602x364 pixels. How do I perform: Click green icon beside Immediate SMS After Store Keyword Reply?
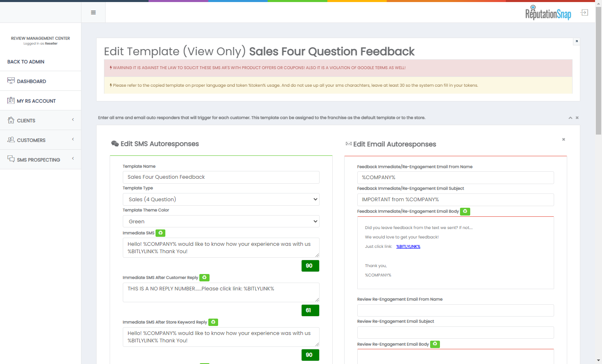[x=213, y=322]
